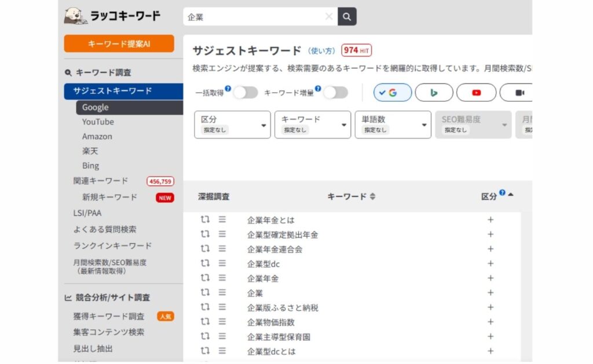Image resolution: width=593 pixels, height=364 pixels.
Task: Sort by 区分 column arrow
Action: pos(511,194)
